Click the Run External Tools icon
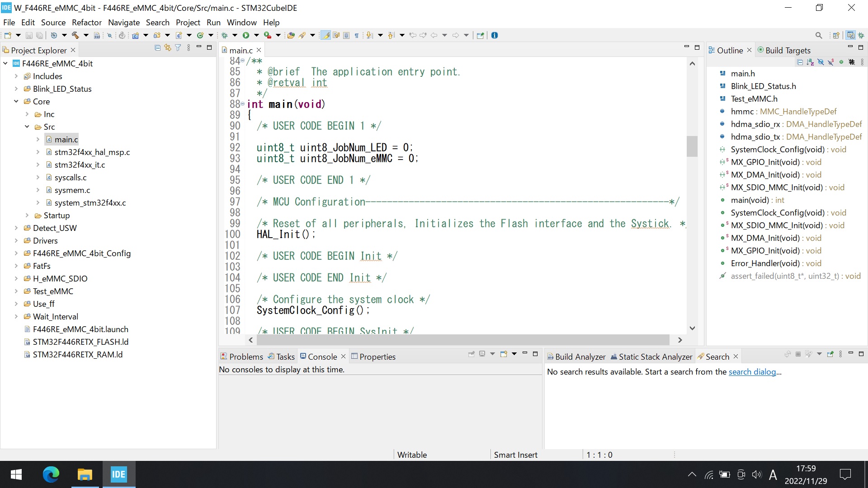The height and width of the screenshot is (488, 868). [268, 35]
